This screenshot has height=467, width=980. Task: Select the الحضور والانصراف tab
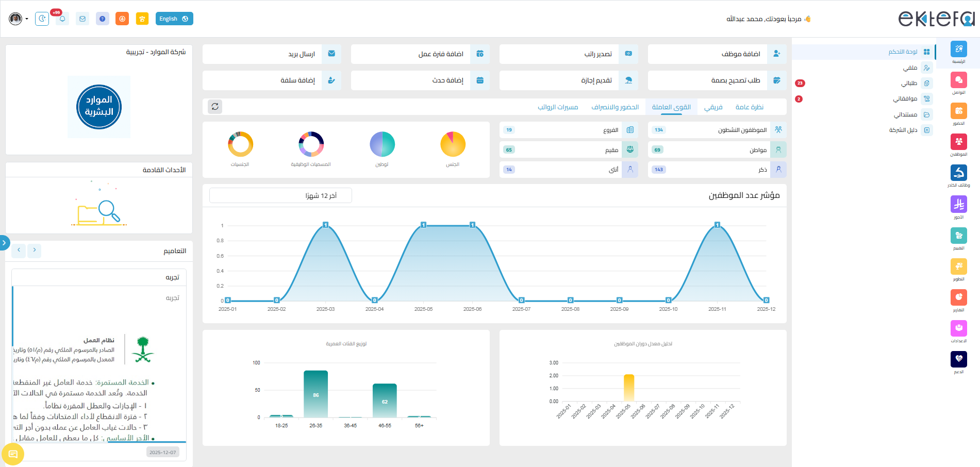click(615, 107)
